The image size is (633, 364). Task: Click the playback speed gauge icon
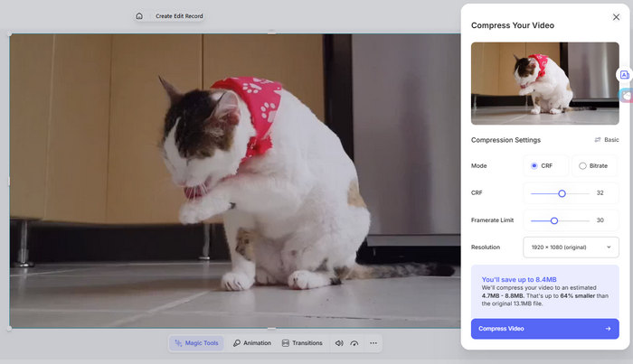[x=354, y=343]
